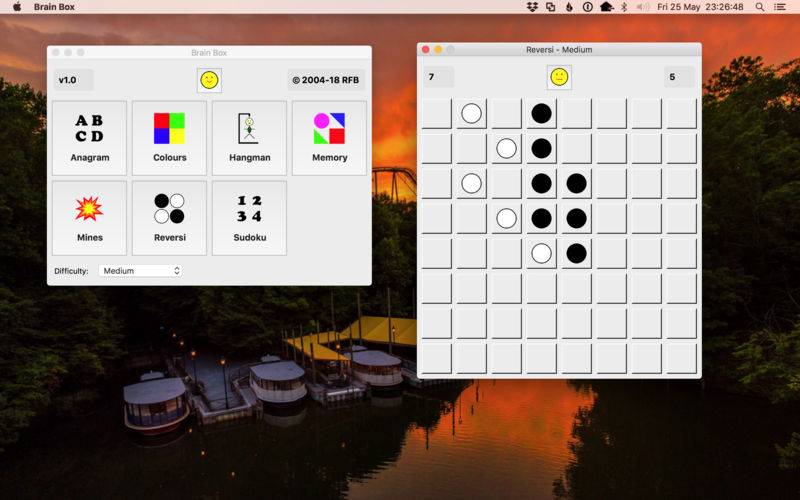Click the date and time in menu bar
The image size is (800, 500).
point(700,7)
